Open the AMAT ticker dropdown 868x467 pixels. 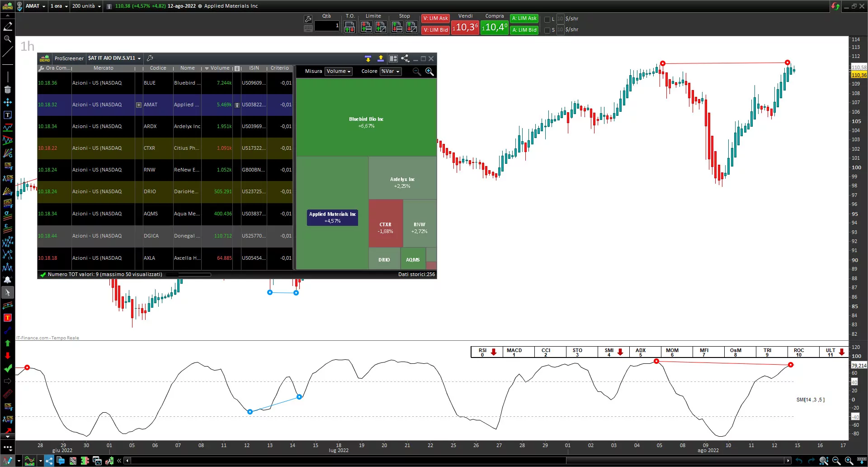click(x=35, y=6)
